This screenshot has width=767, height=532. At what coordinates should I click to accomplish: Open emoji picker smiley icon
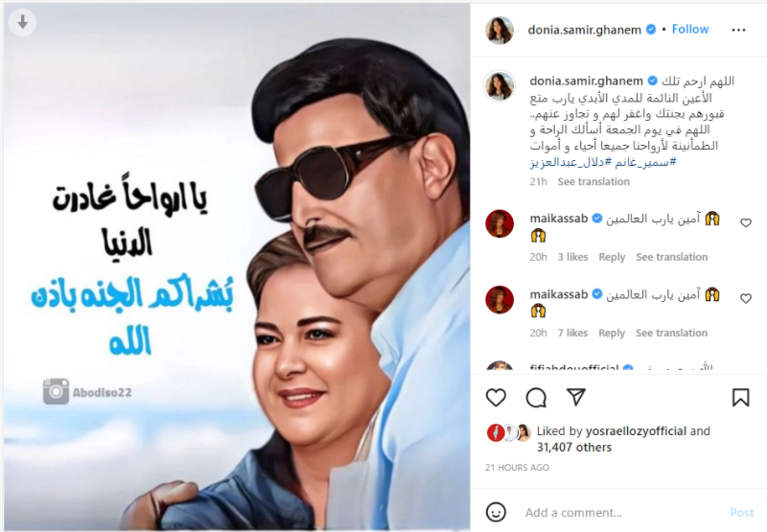pos(496,512)
